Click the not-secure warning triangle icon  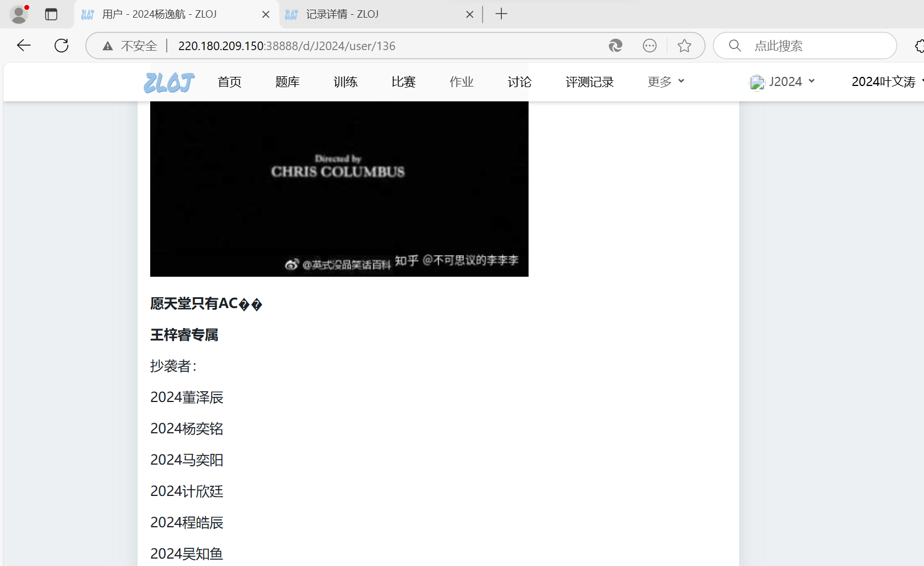108,46
